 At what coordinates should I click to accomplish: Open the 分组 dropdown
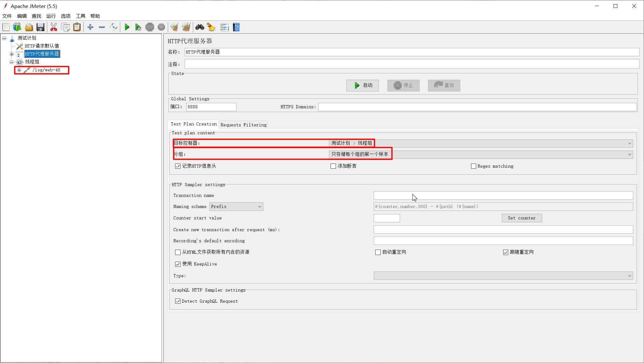(x=481, y=154)
